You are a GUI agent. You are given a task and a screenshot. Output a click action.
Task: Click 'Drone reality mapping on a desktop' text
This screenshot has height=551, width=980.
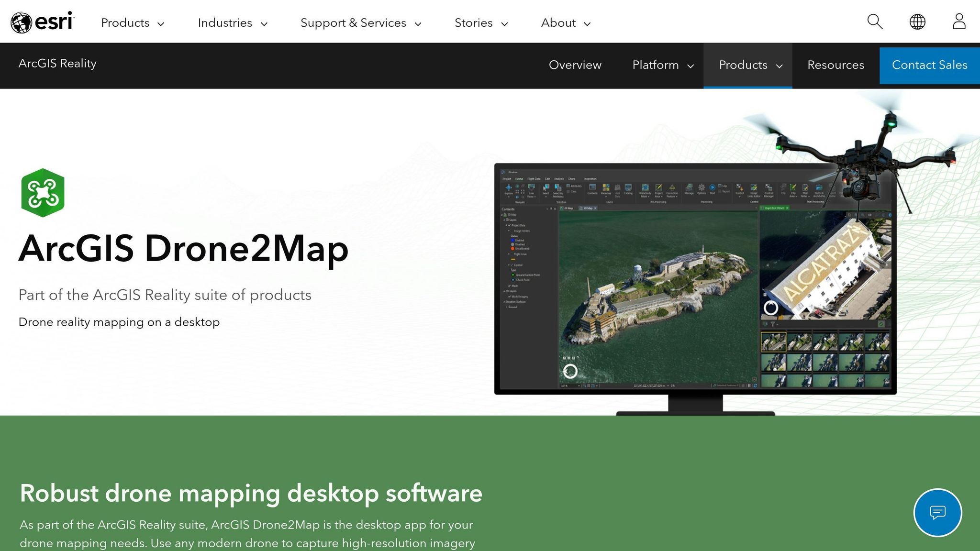(x=119, y=322)
